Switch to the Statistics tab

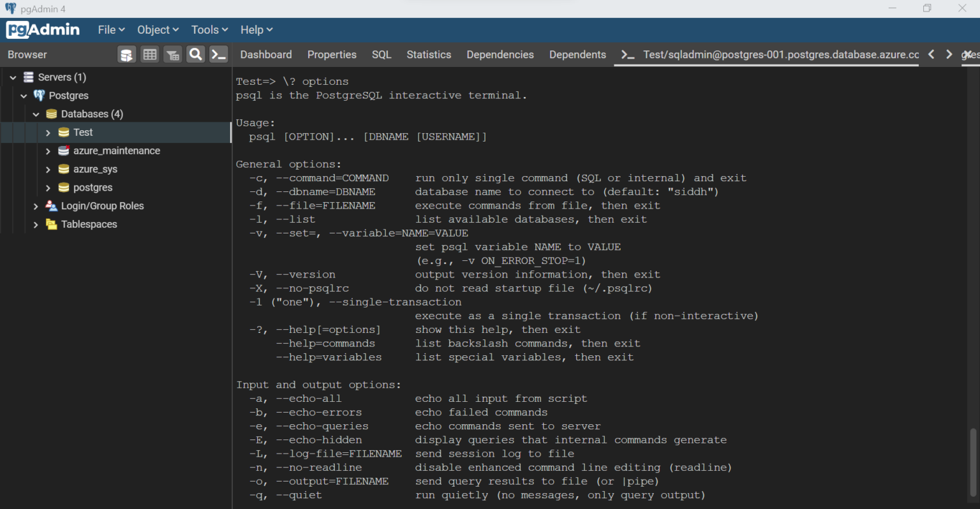coord(428,54)
